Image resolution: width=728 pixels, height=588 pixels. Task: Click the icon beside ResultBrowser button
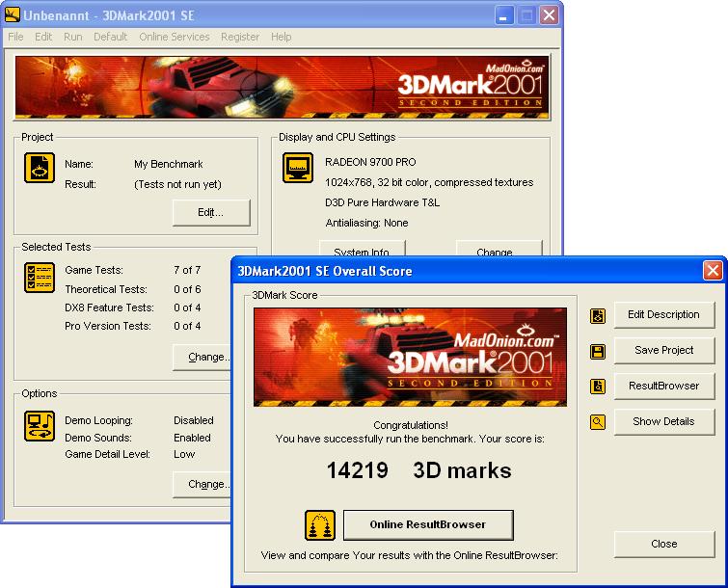[598, 387]
